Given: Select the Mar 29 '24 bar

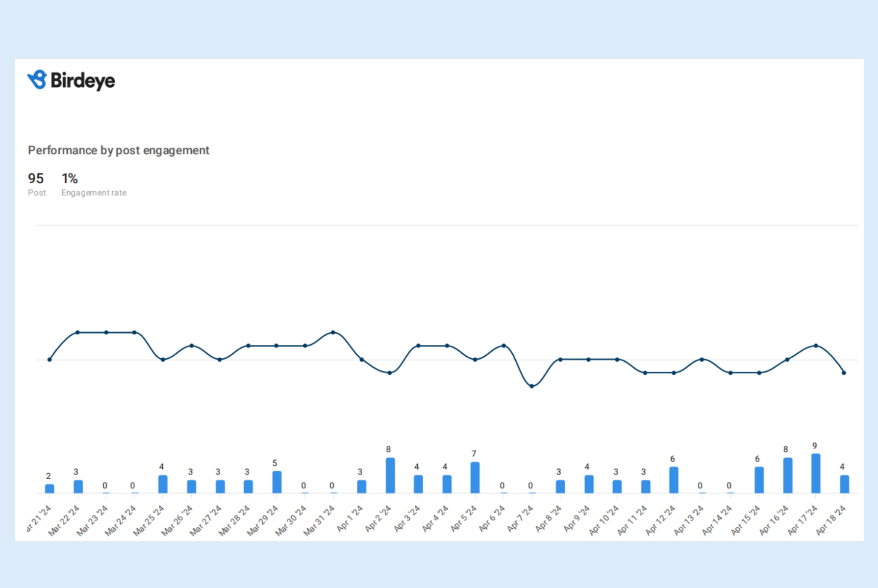Looking at the screenshot, I should pyautogui.click(x=277, y=482).
